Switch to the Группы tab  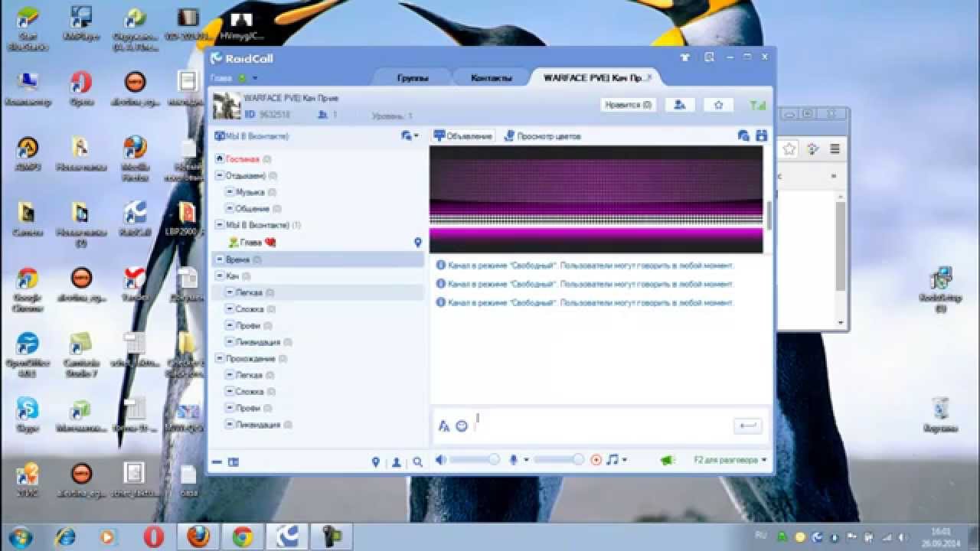(x=413, y=78)
